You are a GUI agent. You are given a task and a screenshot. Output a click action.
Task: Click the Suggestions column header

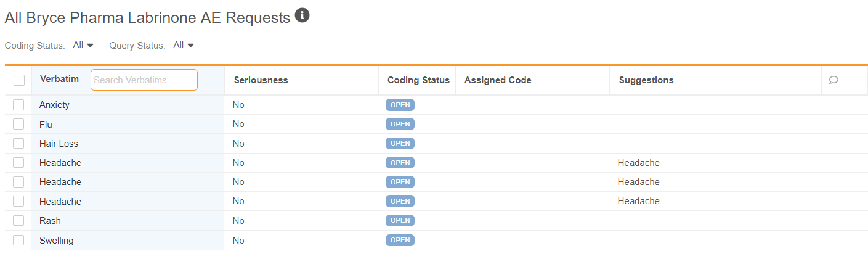[646, 80]
